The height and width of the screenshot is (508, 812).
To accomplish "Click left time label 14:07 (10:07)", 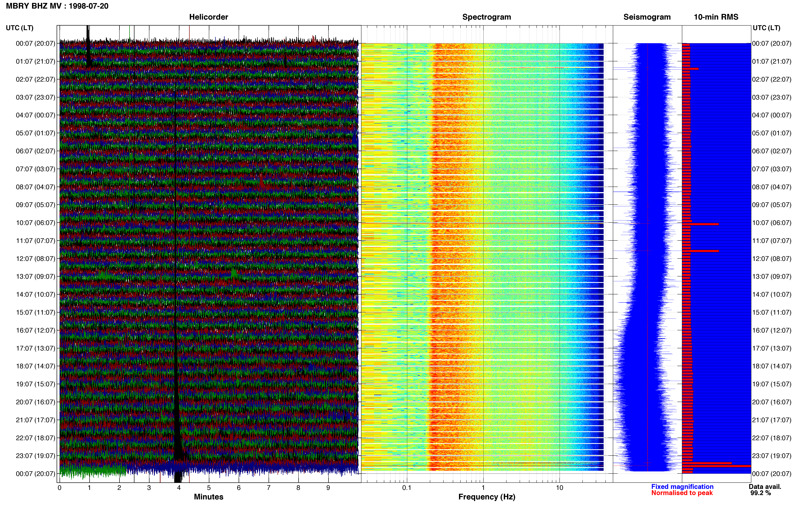I will [x=35, y=294].
